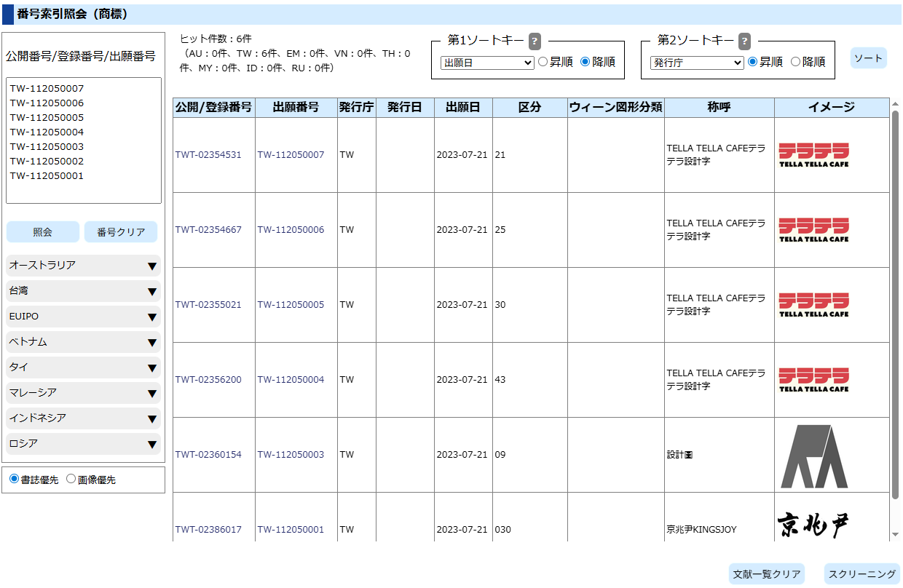
Task: Choose descending order for second sort key
Action: (x=795, y=63)
